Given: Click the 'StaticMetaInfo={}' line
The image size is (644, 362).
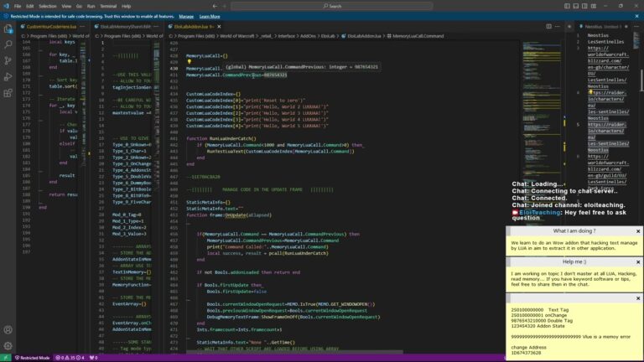Looking at the screenshot, I should 208,202.
